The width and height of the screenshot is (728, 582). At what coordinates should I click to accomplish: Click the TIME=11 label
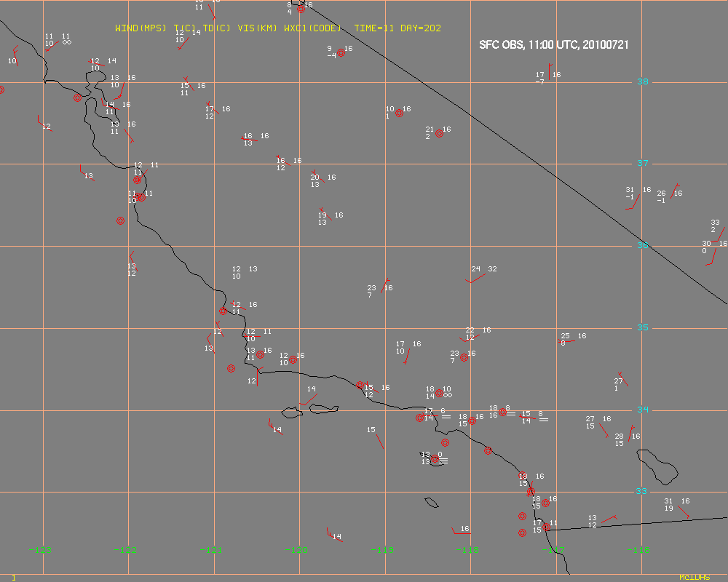coord(374,28)
